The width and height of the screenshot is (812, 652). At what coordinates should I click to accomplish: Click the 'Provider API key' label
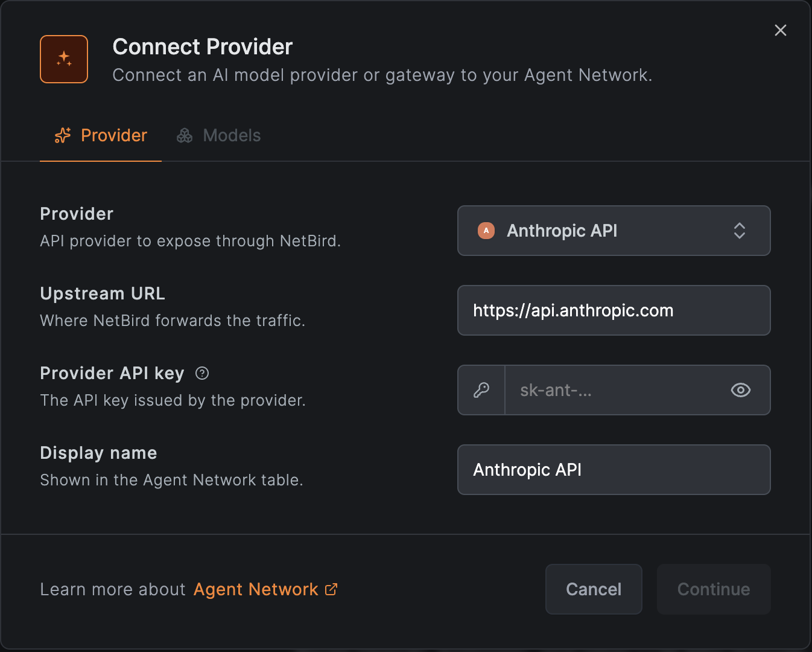click(x=112, y=373)
